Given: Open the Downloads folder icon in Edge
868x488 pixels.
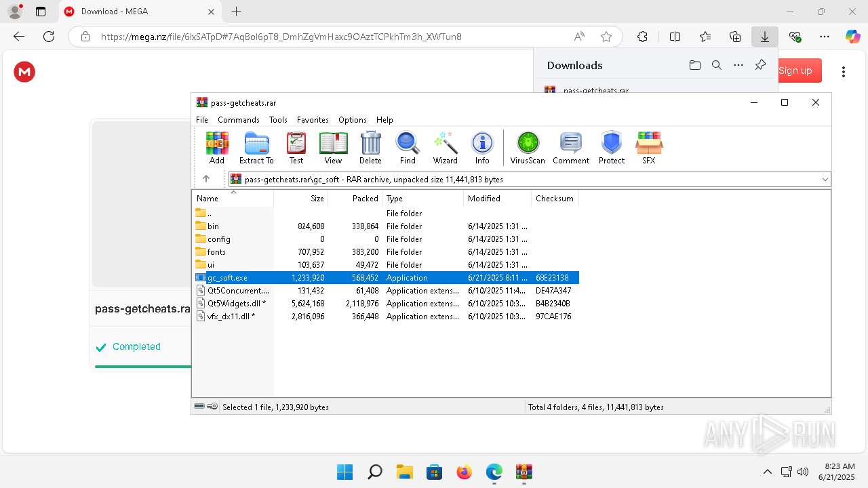Looking at the screenshot, I should point(694,65).
